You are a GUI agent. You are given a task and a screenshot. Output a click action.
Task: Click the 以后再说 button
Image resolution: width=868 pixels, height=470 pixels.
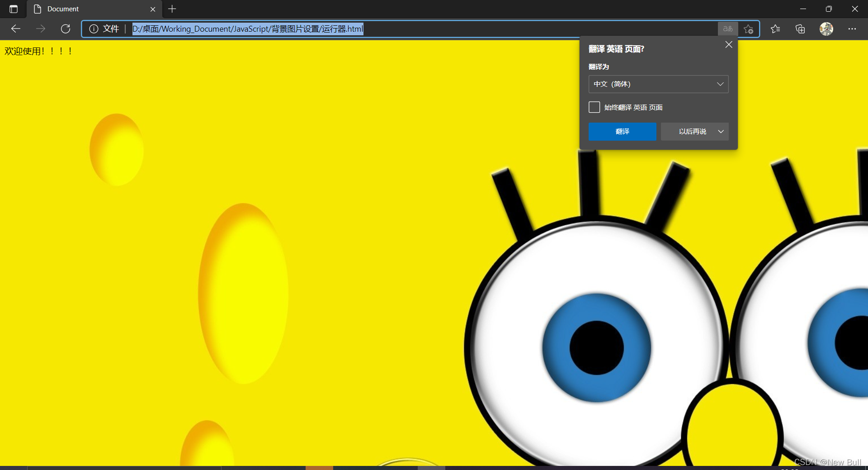coord(692,132)
